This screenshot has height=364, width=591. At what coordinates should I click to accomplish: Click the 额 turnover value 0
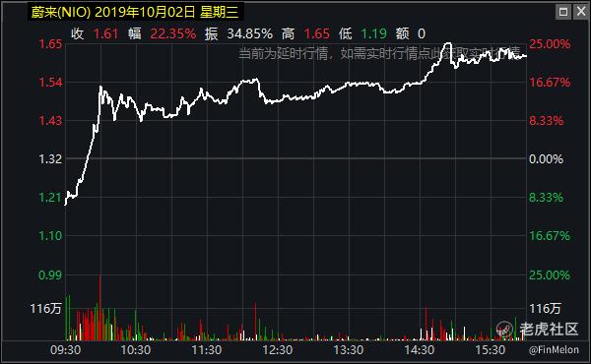tap(422, 33)
